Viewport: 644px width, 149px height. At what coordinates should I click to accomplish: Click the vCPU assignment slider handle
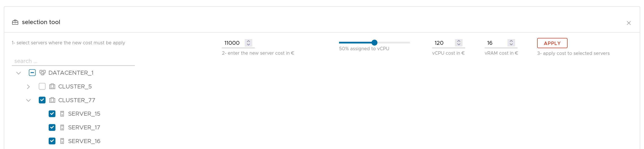click(374, 43)
